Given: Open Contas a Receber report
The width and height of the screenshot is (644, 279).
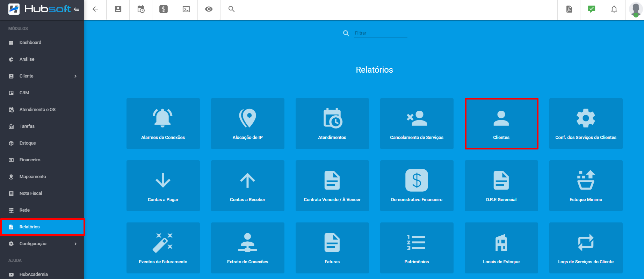Looking at the screenshot, I should point(248,186).
